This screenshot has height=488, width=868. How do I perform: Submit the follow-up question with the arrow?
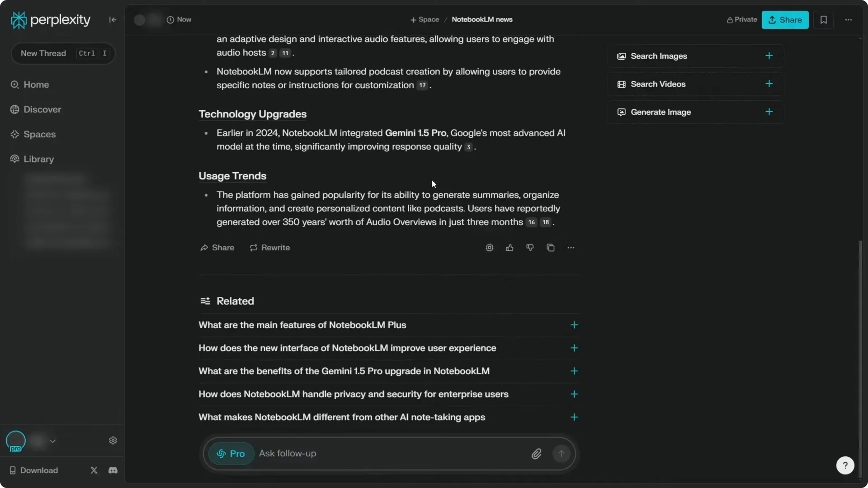point(561,453)
